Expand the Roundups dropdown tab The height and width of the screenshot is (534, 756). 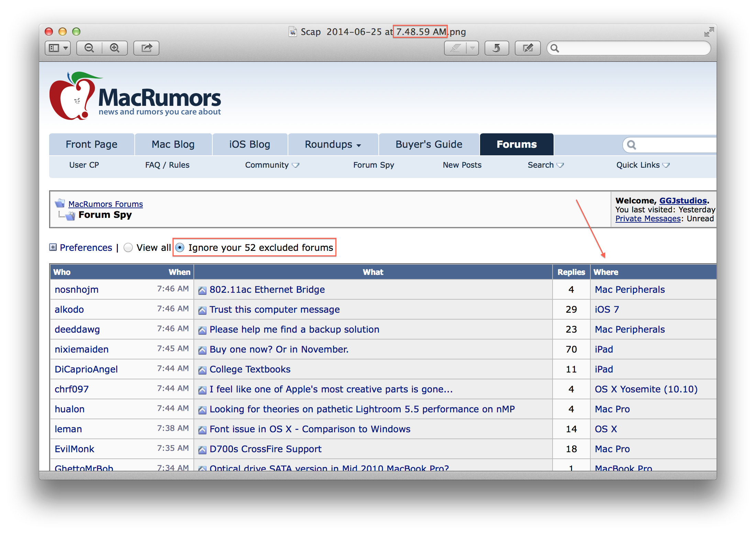[333, 144]
